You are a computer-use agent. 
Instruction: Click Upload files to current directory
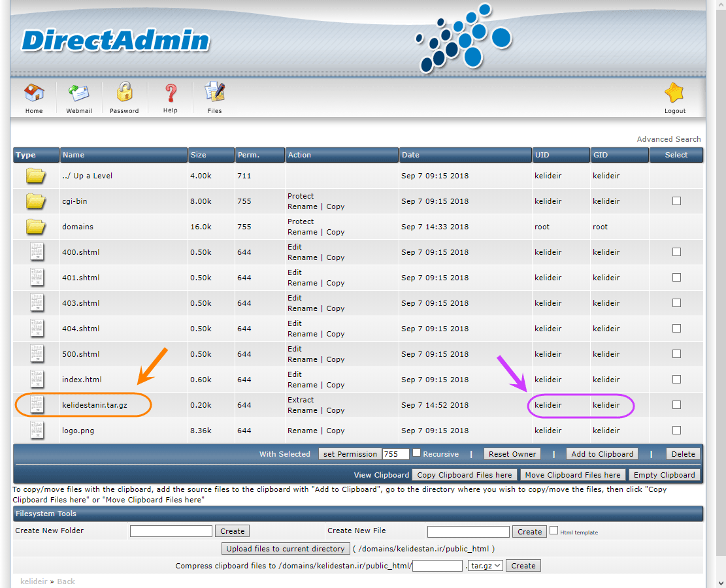285,549
